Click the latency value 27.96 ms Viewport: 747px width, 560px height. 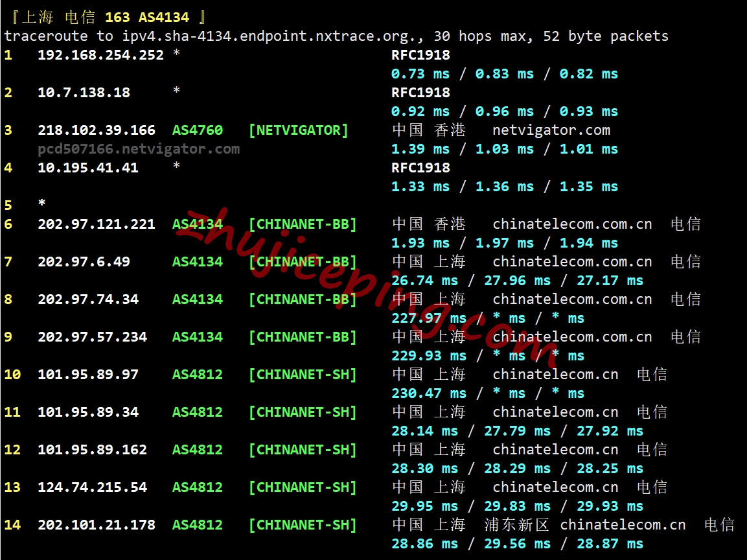click(517, 281)
